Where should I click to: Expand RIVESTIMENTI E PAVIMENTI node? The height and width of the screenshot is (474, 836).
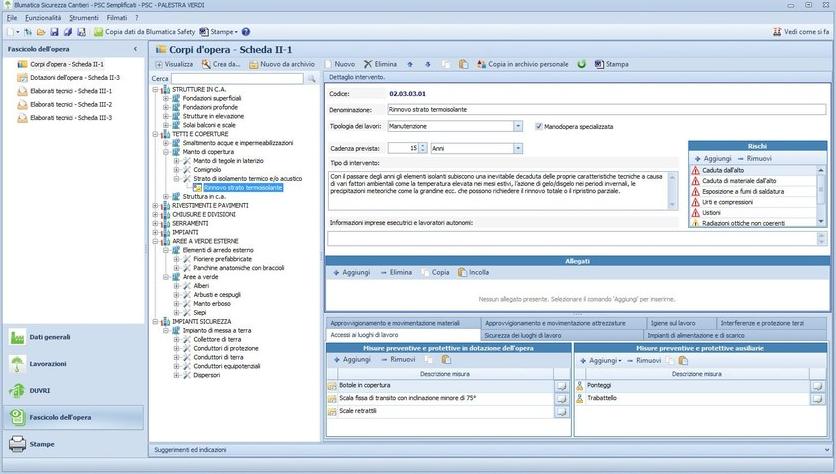[x=155, y=206]
